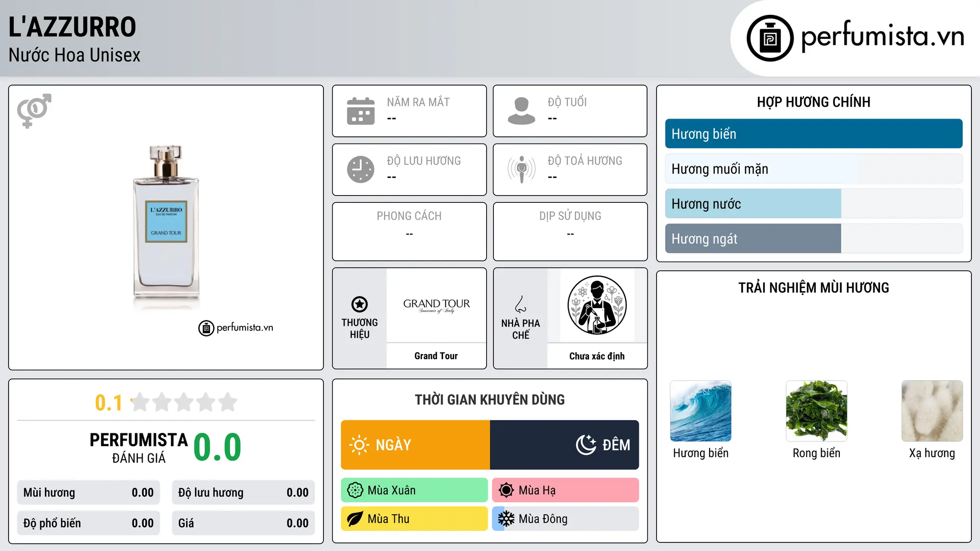Select the Hương nước accord bar
980x551 pixels.
813,204
